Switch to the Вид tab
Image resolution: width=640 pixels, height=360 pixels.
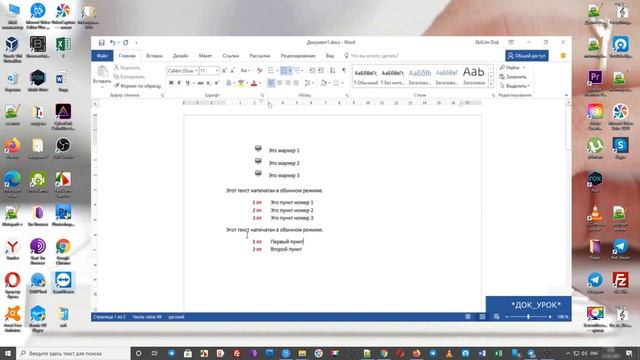pos(330,56)
